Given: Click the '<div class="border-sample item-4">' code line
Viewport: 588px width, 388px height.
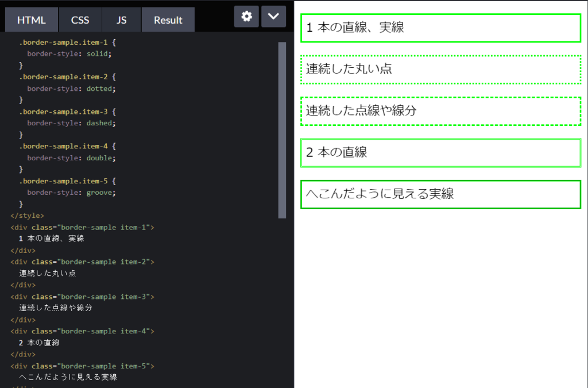Looking at the screenshot, I should (x=83, y=331).
